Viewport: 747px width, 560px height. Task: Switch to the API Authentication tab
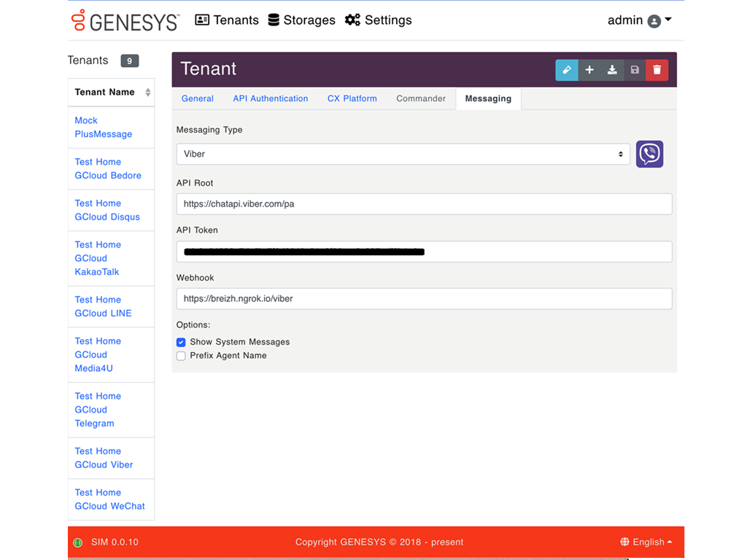click(x=270, y=98)
